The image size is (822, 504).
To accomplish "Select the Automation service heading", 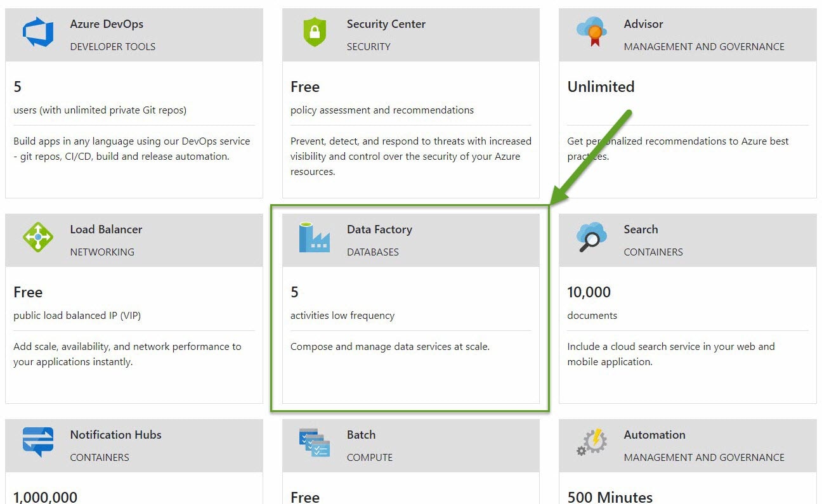I will click(x=654, y=435).
